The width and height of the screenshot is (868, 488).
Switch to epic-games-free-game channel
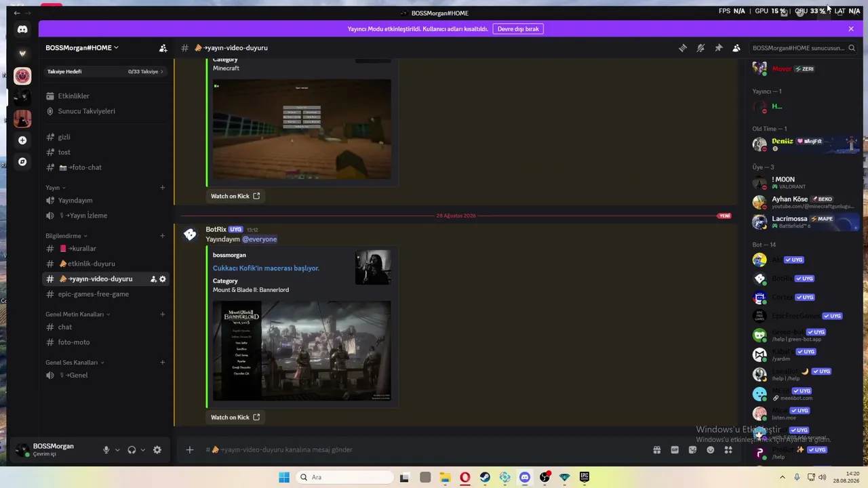pos(105,294)
